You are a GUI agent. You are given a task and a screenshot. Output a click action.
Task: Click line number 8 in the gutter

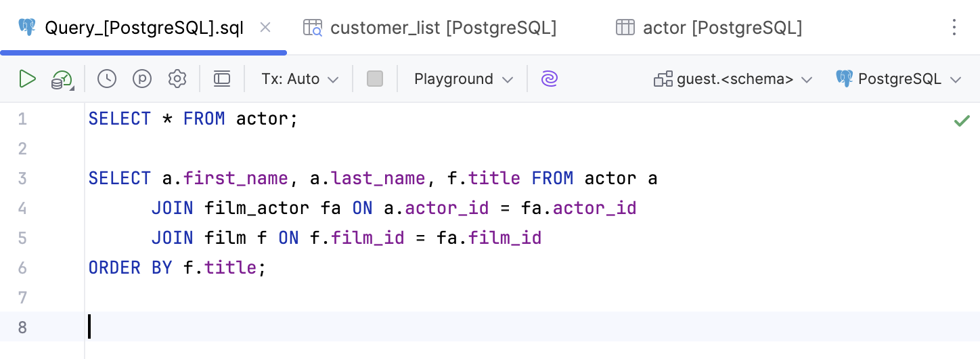point(22,328)
